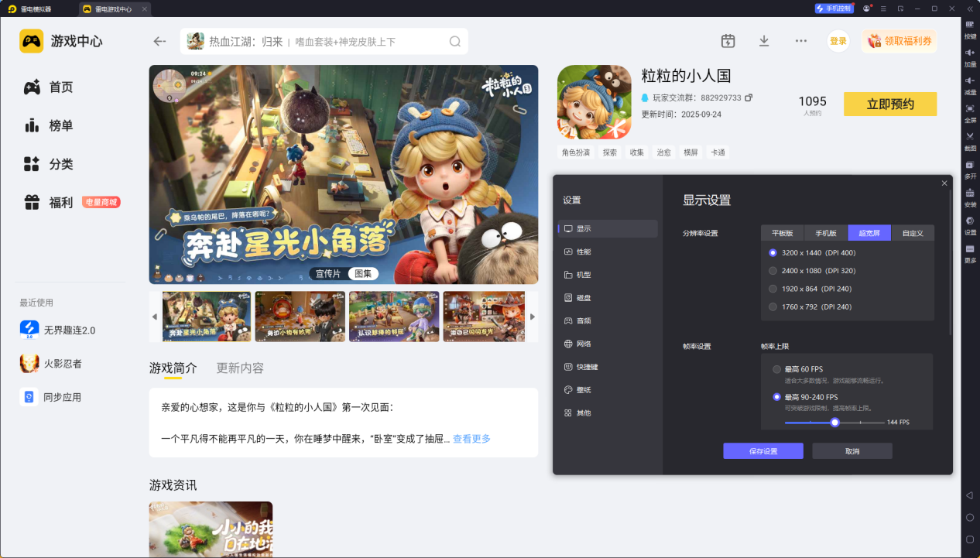Close the 设置 settings dialog

click(x=944, y=183)
